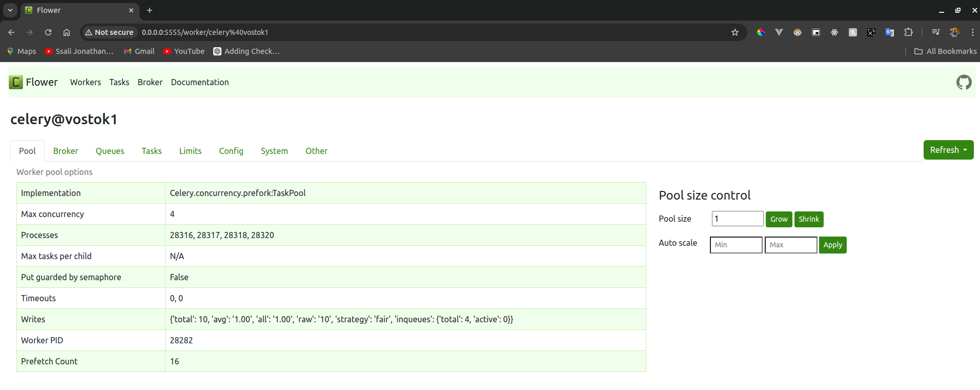
Task: Open Tasks in the navigation bar
Action: pyautogui.click(x=119, y=82)
